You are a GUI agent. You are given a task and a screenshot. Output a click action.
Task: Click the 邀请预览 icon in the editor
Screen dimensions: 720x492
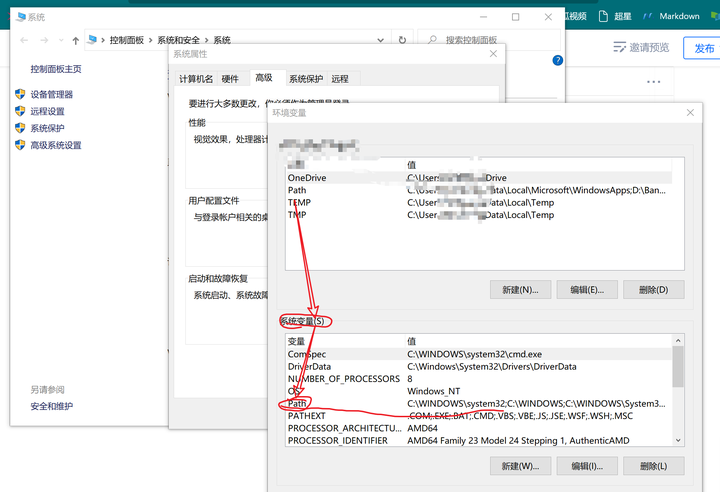(x=619, y=47)
